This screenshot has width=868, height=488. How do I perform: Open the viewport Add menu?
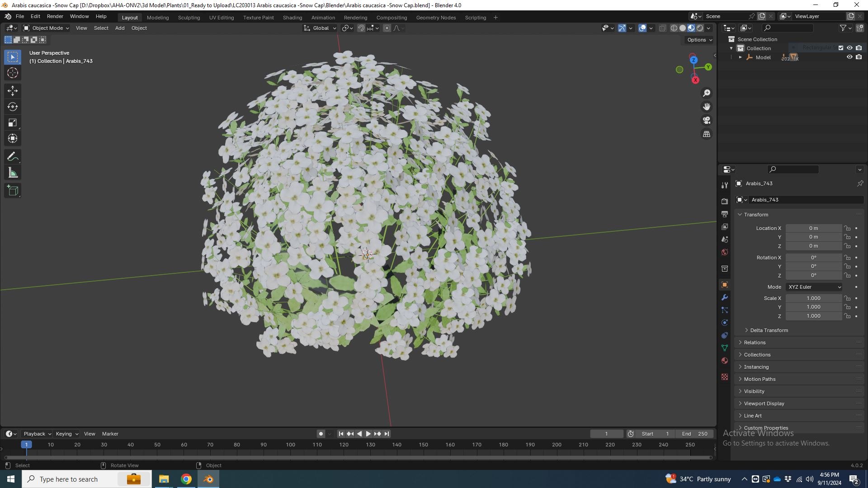pos(120,28)
